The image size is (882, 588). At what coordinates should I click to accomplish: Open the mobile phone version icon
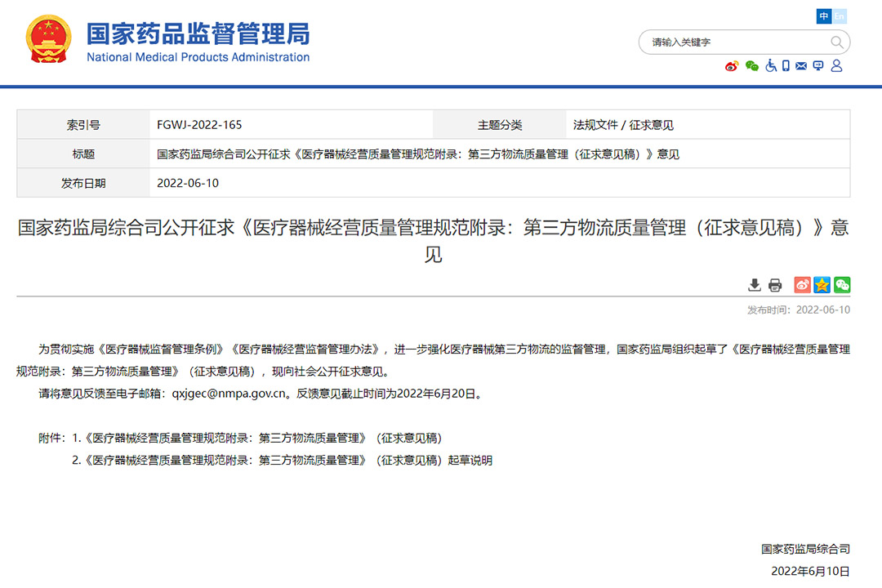click(x=786, y=66)
